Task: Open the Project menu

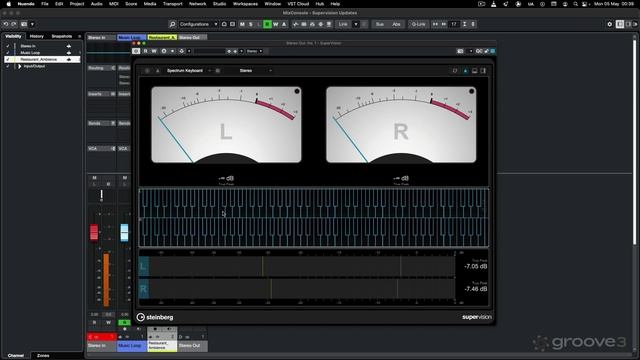Action: 77,4
